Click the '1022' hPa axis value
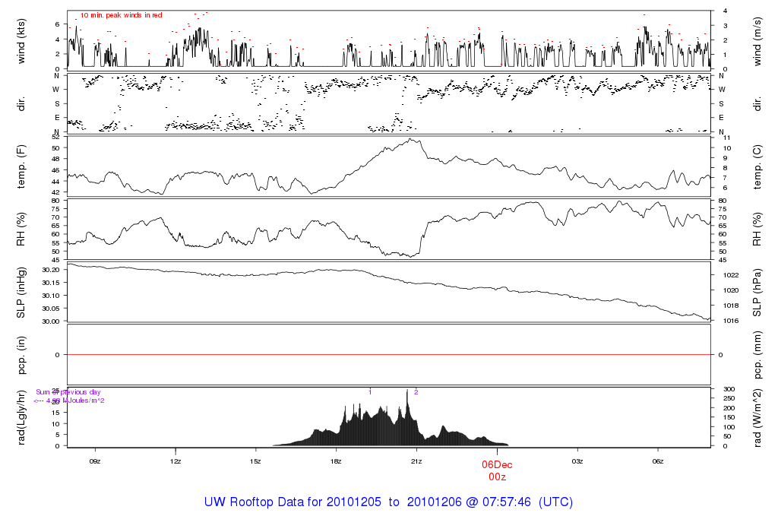Screen dimensions: 778x532 coord(731,275)
